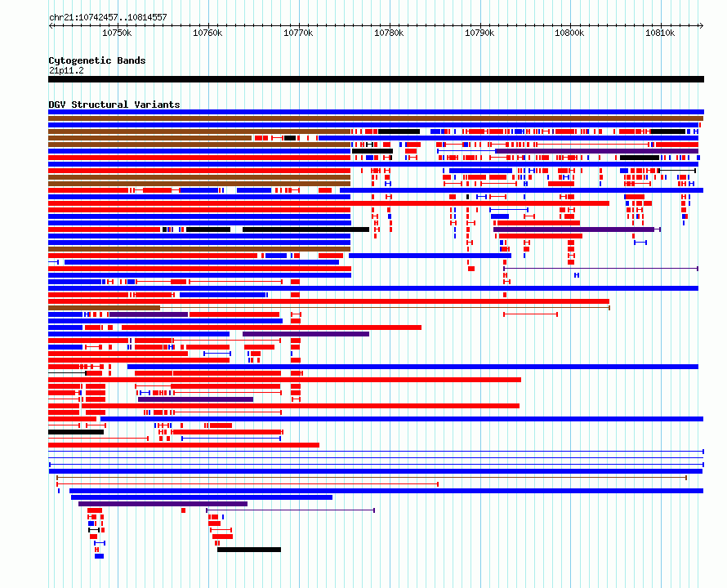Select the DGV Structural Variants track title
The height and width of the screenshot is (588, 727).
[114, 105]
